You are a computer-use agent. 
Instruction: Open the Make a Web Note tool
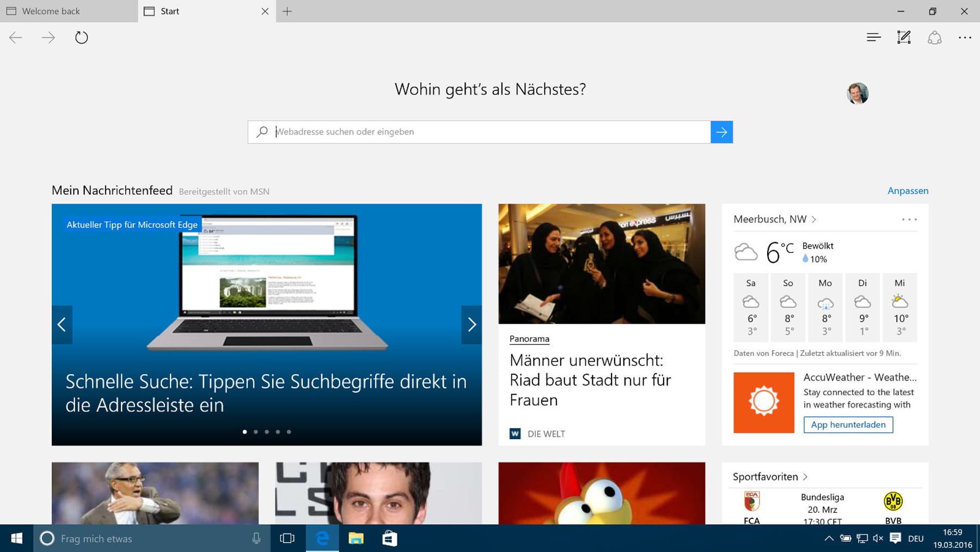(904, 37)
